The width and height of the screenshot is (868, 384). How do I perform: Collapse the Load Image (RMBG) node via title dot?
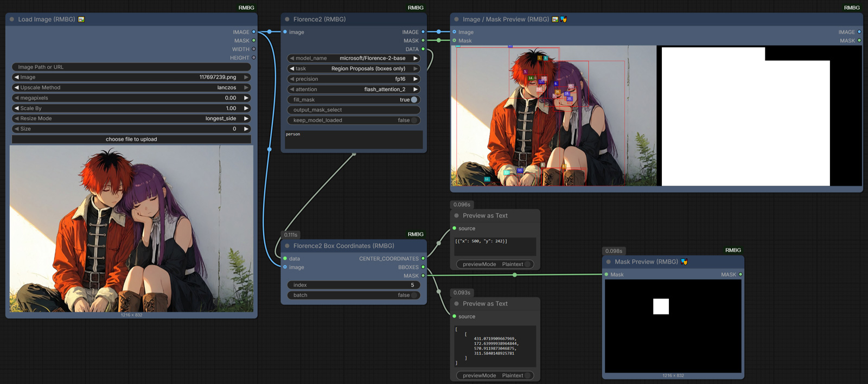tap(12, 19)
